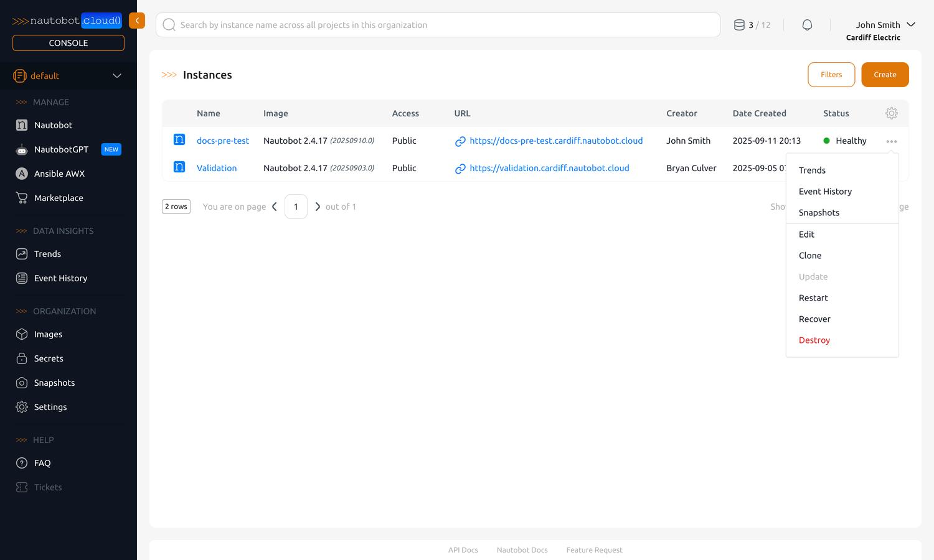The image size is (934, 560).
Task: Select the Ansible AWX sidebar icon
Action: [22, 174]
